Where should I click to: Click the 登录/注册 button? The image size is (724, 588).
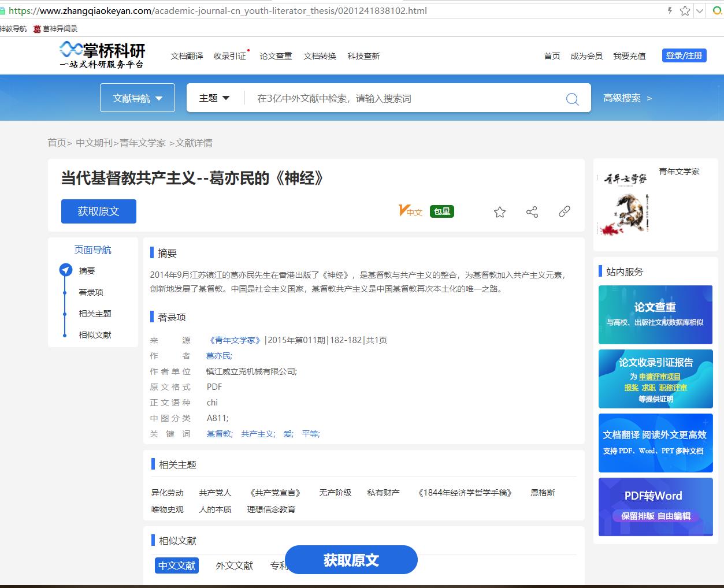(684, 55)
